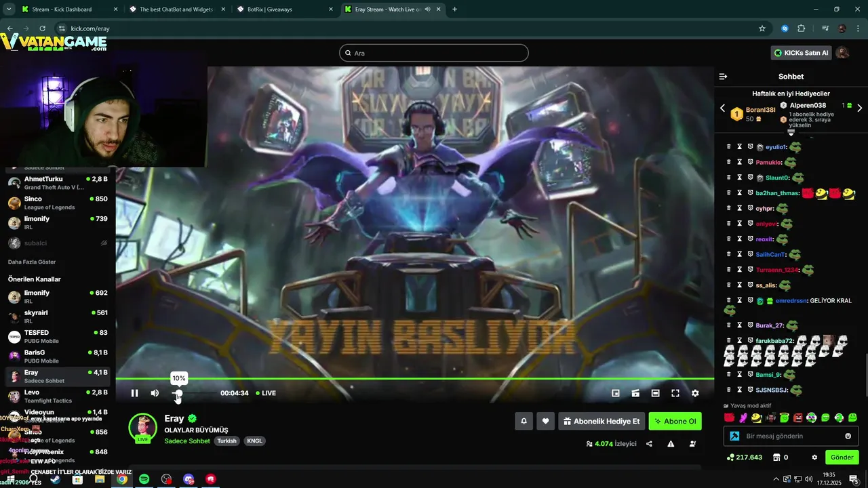Click the clip creation icon in player
The width and height of the screenshot is (868, 488).
(x=635, y=393)
